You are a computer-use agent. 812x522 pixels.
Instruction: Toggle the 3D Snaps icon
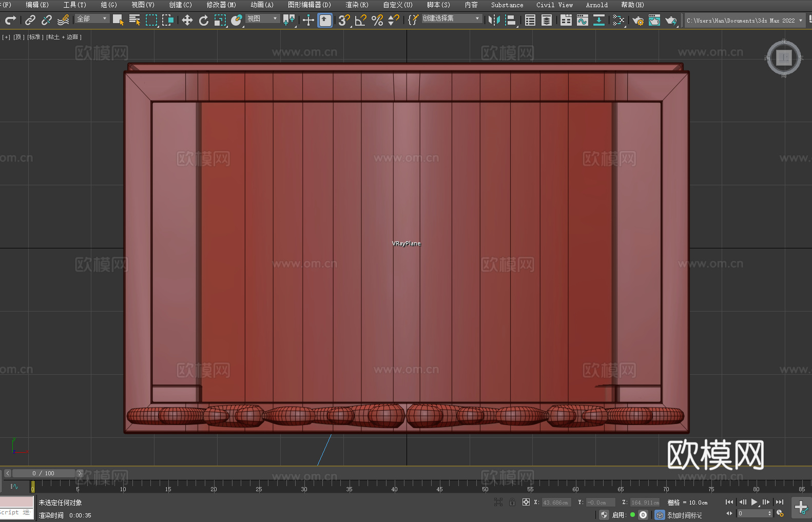coord(344,20)
